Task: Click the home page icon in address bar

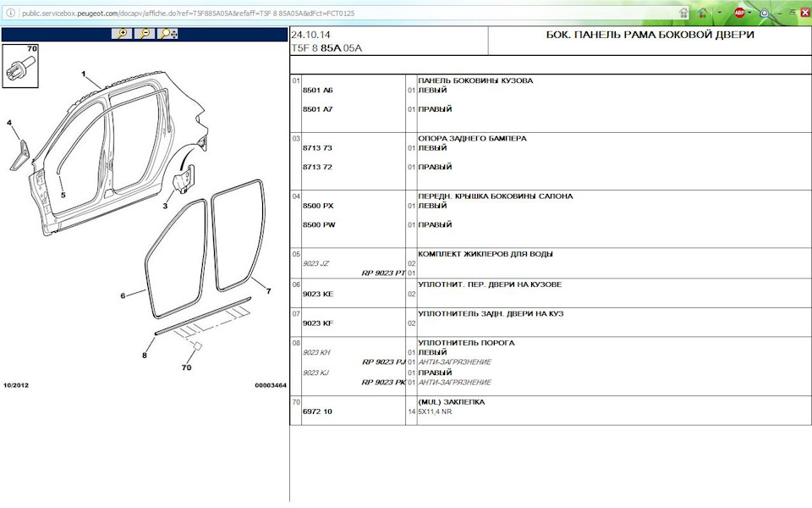Action: [x=683, y=13]
